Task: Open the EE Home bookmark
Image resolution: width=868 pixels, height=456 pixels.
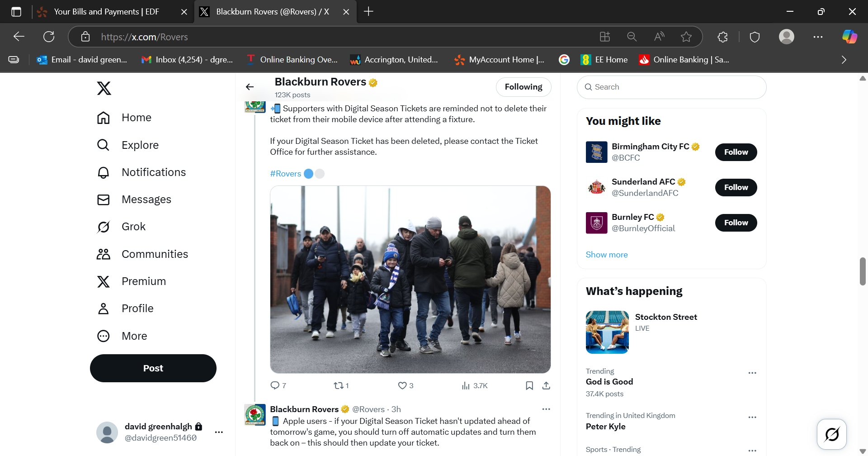Action: 604,60
